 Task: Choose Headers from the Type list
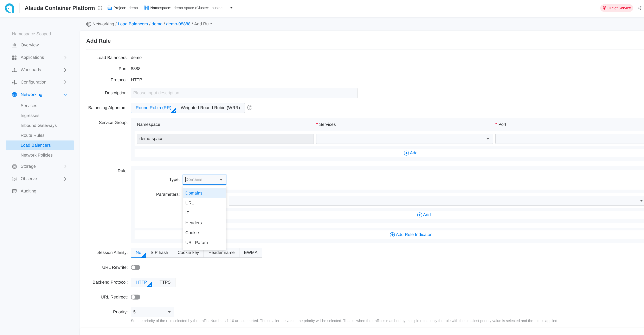tap(193, 223)
